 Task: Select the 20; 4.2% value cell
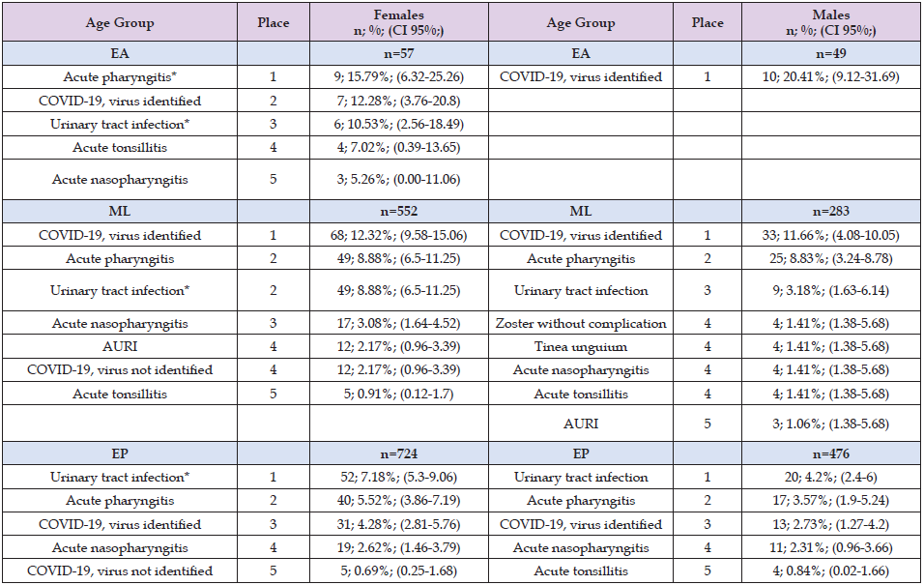pyautogui.click(x=831, y=477)
